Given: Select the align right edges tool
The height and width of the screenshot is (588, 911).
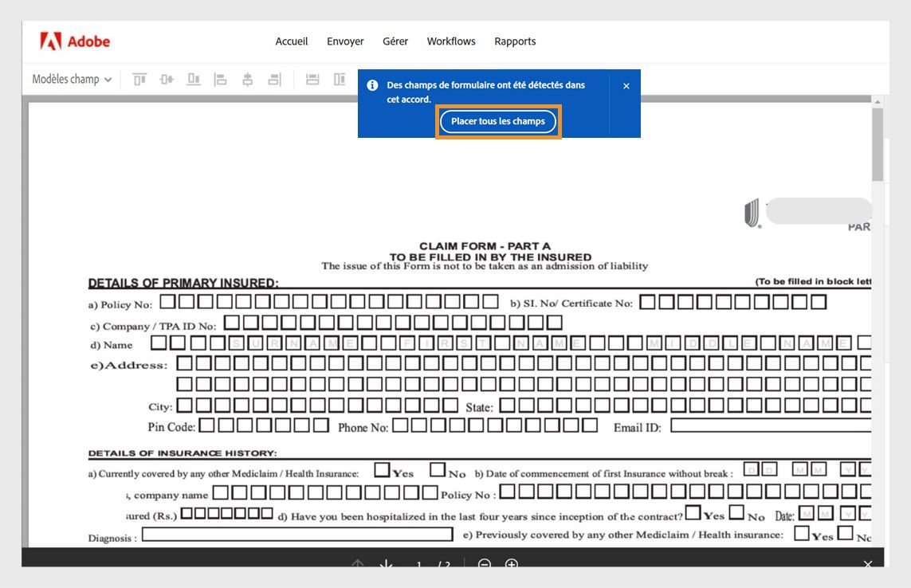Looking at the screenshot, I should (x=275, y=79).
